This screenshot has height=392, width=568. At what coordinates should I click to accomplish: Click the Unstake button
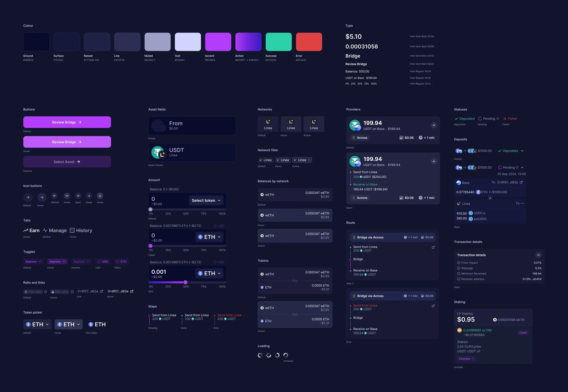(467, 359)
